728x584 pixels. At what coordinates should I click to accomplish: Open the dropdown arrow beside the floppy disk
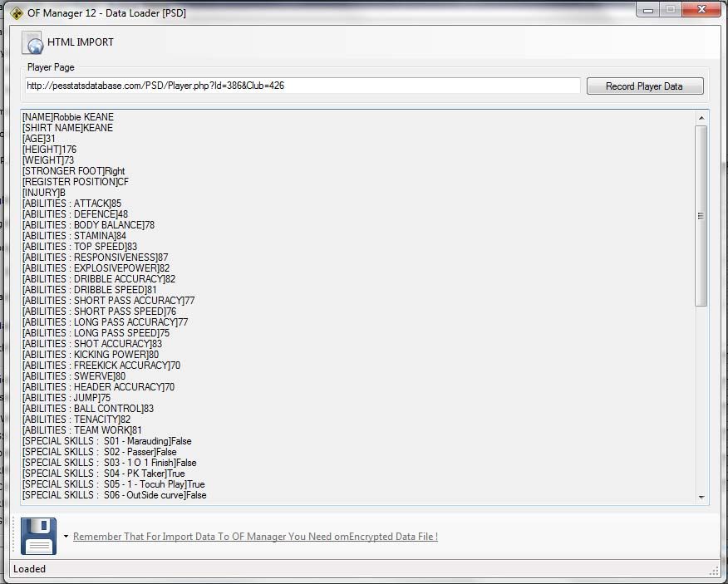66,537
